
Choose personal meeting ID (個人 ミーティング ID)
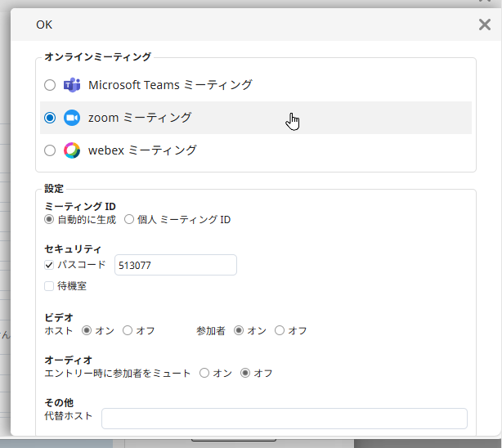pyautogui.click(x=129, y=220)
